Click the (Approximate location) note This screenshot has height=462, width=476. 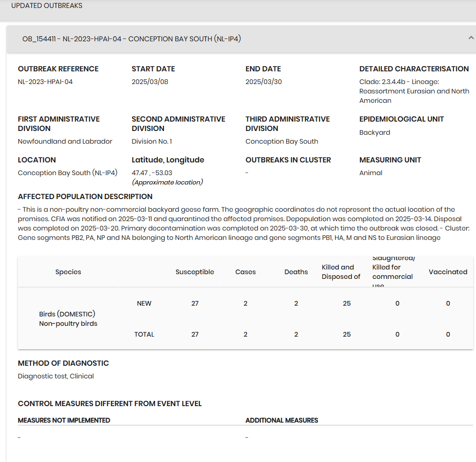(167, 182)
